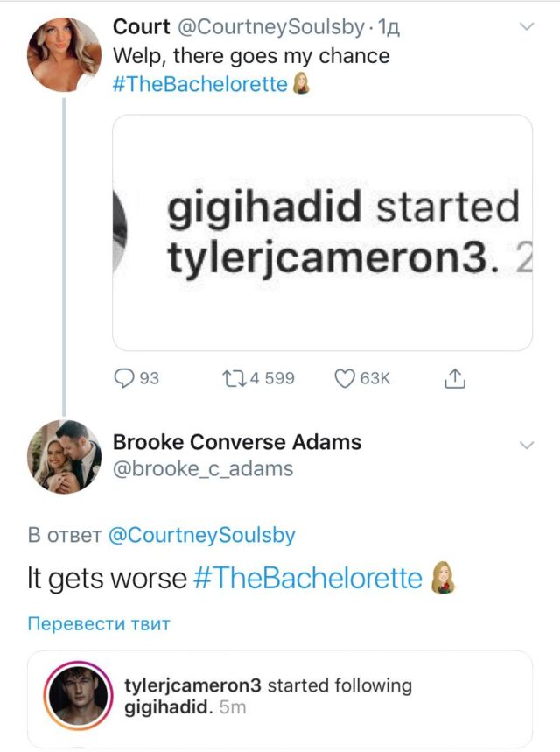Expand options chevron on Court's tweet
This screenshot has width=560, height=752.
[527, 28]
